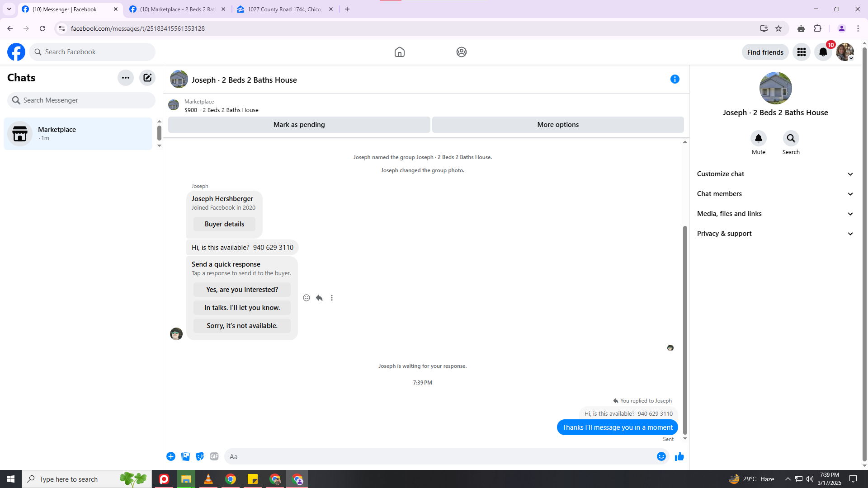Viewport: 868px width, 488px height.
Task: Open the notifications bell with 10 badge
Action: click(x=823, y=52)
